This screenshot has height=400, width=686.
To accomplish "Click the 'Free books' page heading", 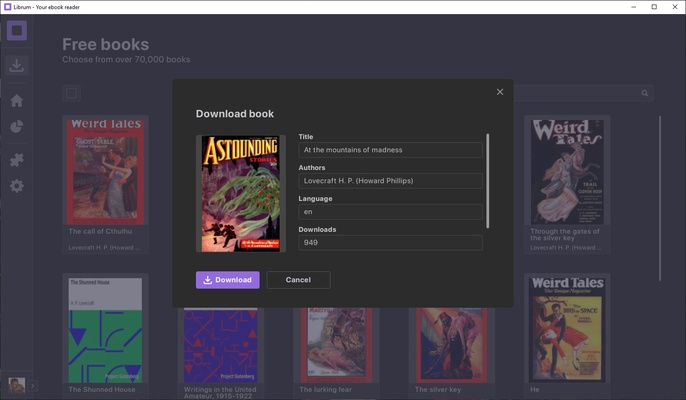I will coord(105,44).
